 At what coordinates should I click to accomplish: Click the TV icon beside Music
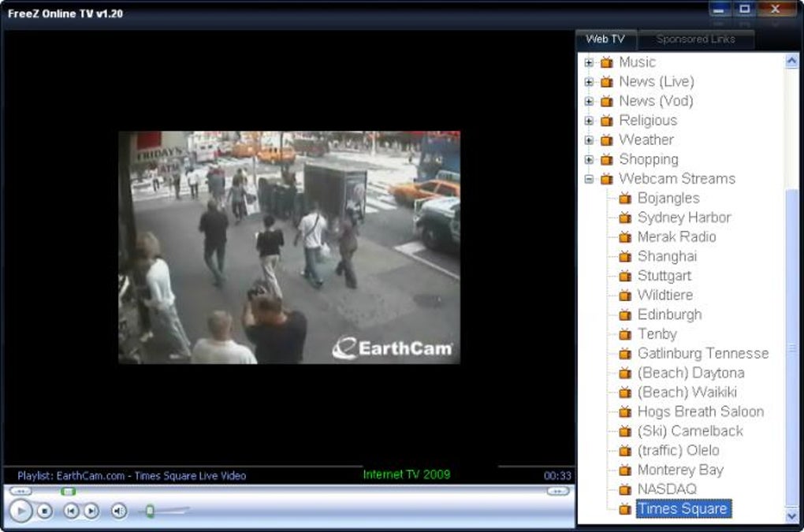coord(607,62)
